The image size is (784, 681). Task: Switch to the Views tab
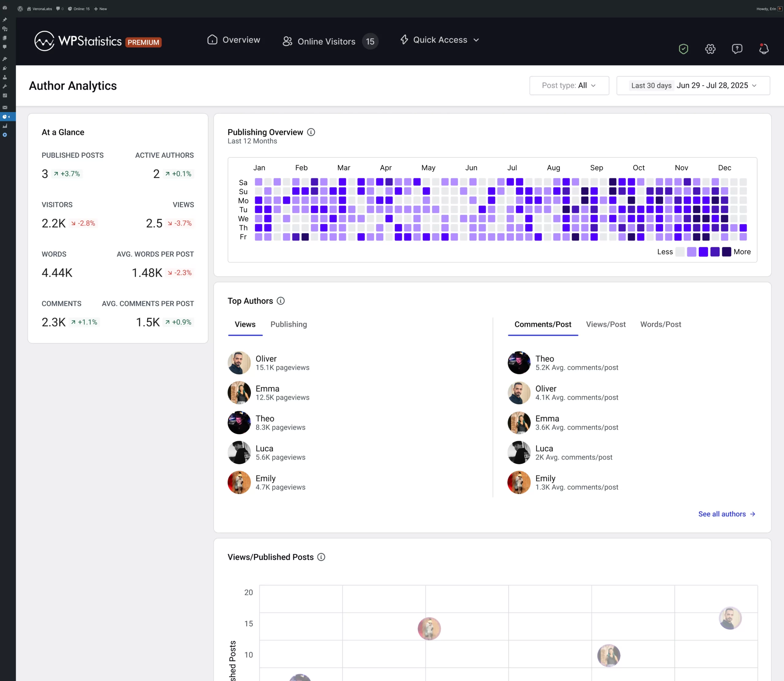tap(245, 324)
